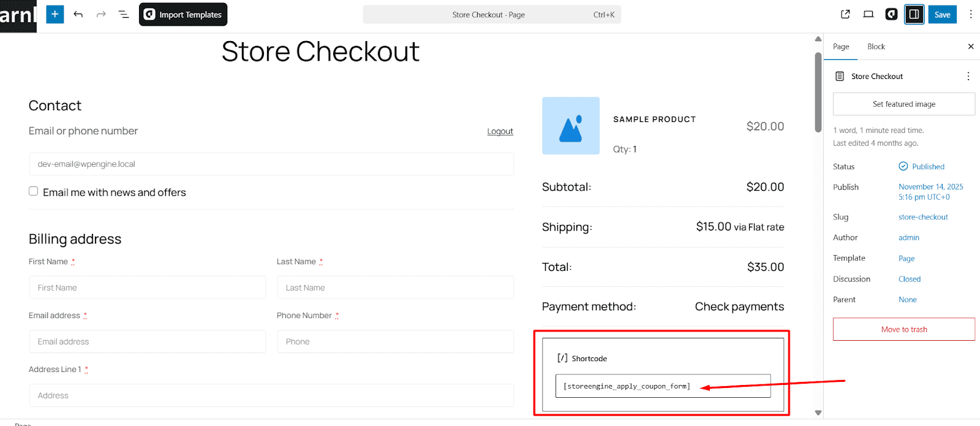The width and height of the screenshot is (980, 426).
Task: Check Email me with news and offers
Action: point(34,191)
